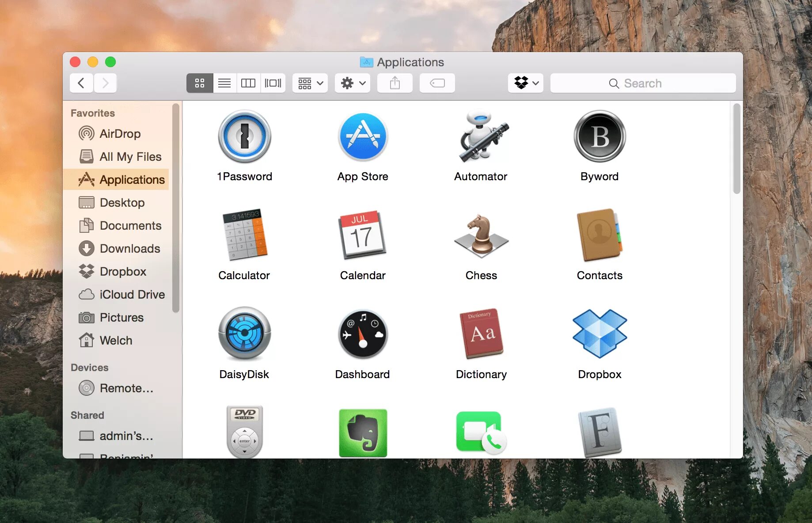Viewport: 812px width, 523px height.
Task: Open Desktop in the sidebar
Action: 116,202
